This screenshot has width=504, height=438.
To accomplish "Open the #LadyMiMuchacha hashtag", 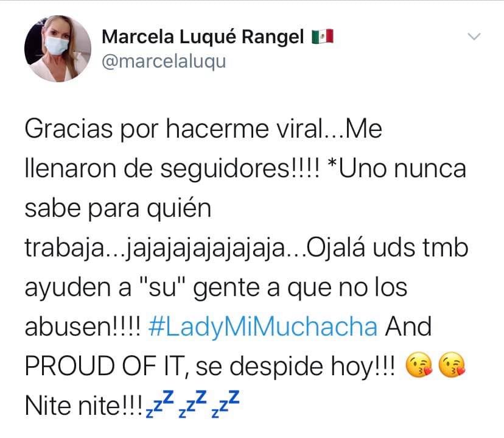I will [263, 327].
